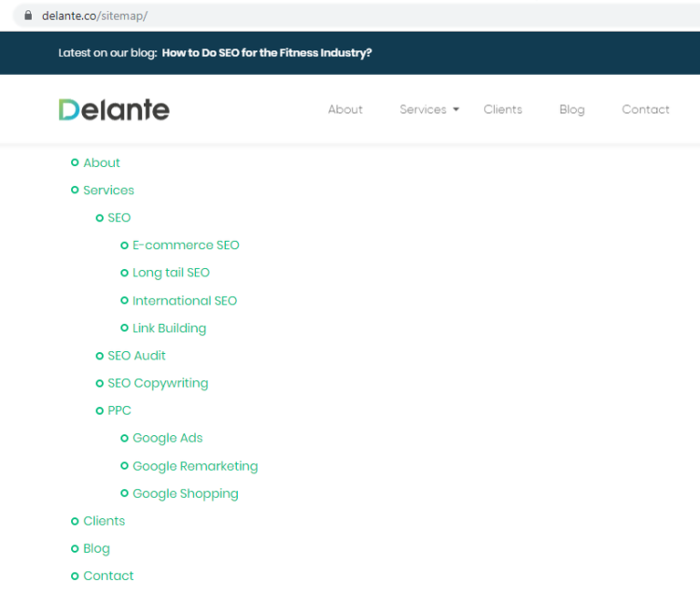700x592 pixels.
Task: Open the SEO Audit link
Action: point(136,356)
